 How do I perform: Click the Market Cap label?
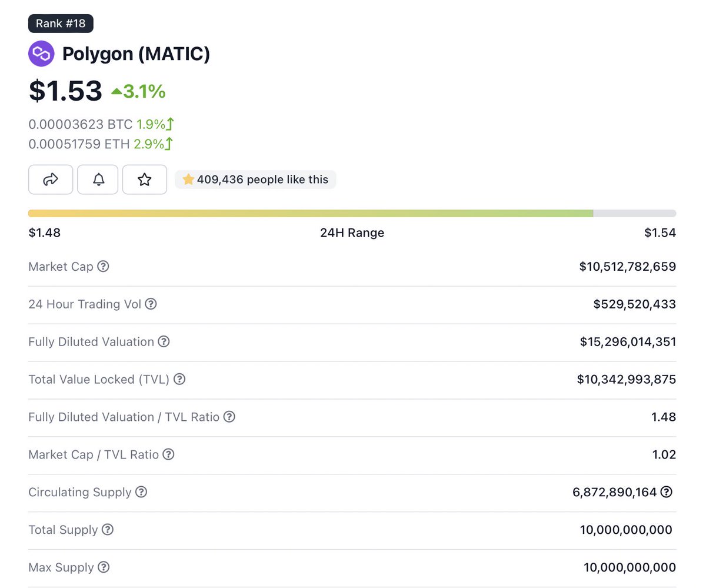click(61, 267)
